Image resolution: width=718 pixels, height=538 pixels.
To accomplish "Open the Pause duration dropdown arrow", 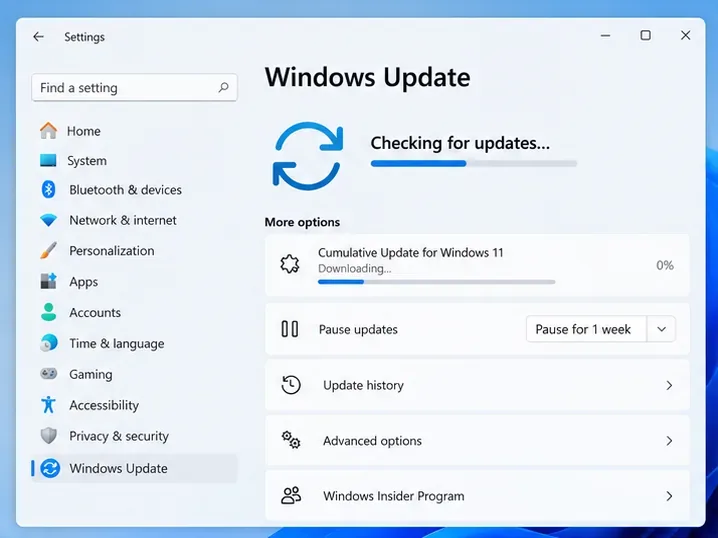I will 661,329.
